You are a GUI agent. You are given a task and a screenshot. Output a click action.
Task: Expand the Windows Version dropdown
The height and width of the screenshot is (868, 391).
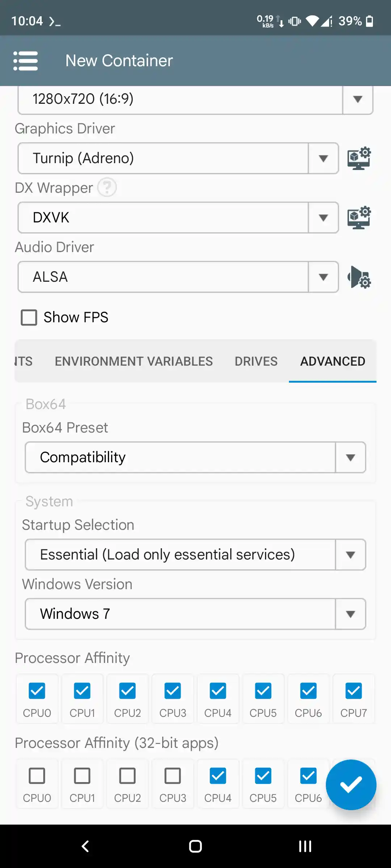click(x=195, y=614)
